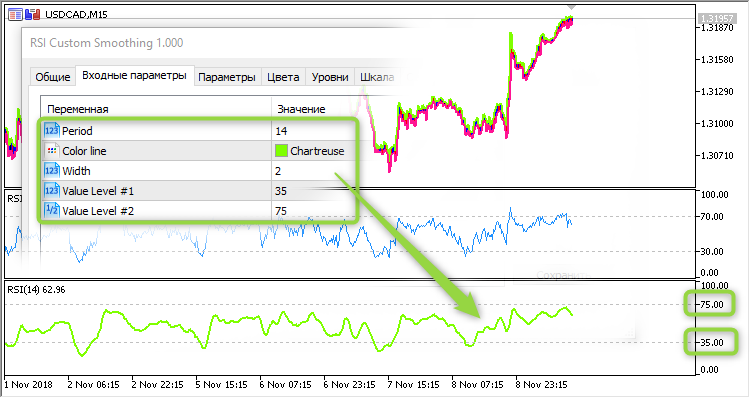Click the Period parameter type icon
The width and height of the screenshot is (750, 398).
click(x=51, y=130)
